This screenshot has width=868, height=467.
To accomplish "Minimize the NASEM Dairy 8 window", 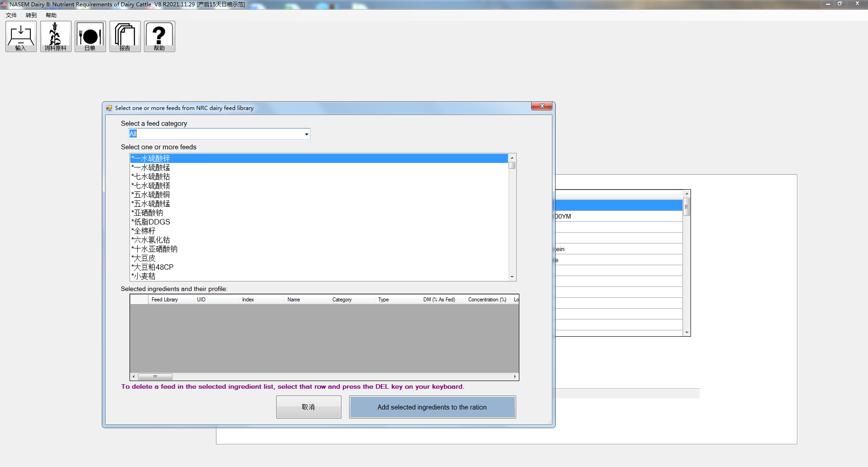I will (828, 4).
